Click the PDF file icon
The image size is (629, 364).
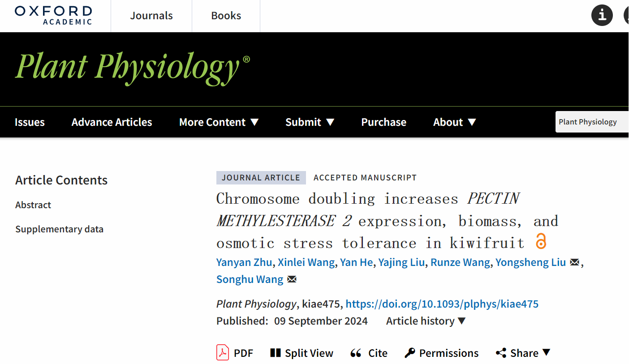point(223,353)
